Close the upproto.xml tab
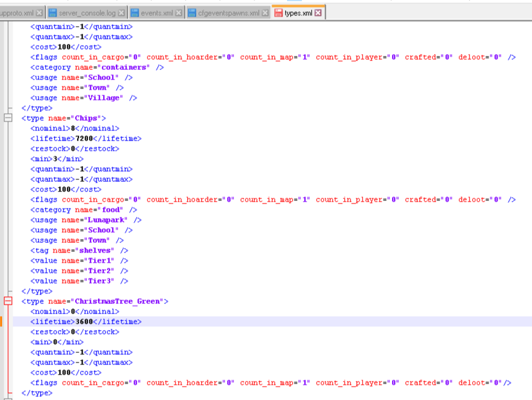Image resolution: width=532 pixels, height=400 pixels. point(39,13)
